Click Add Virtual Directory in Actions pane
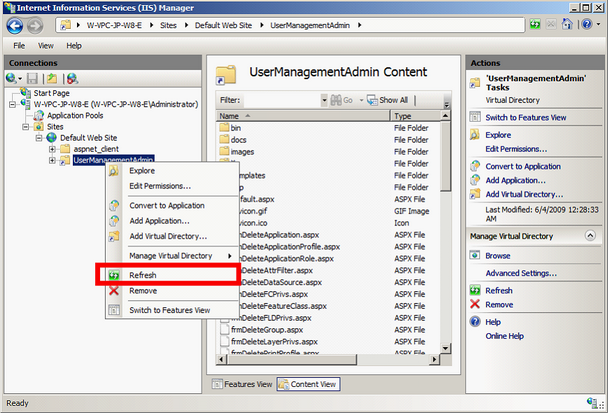Screen dimensions: 608x413 click(524, 194)
